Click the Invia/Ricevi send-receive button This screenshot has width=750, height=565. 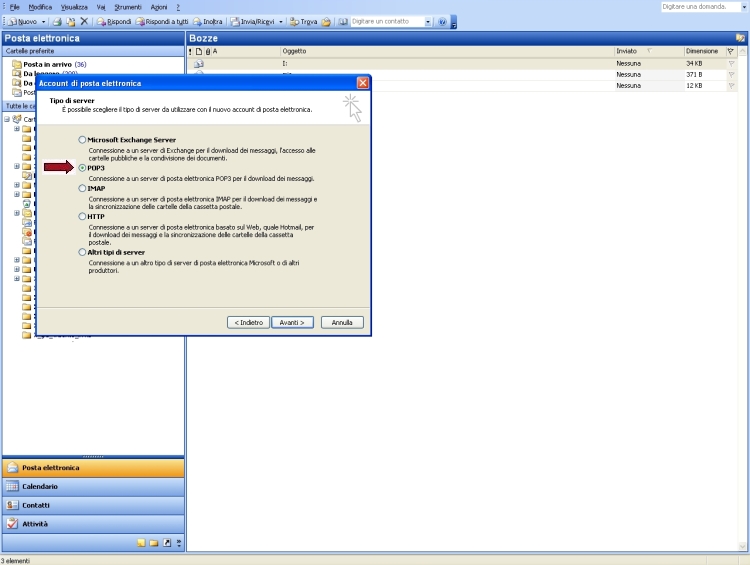tap(253, 22)
